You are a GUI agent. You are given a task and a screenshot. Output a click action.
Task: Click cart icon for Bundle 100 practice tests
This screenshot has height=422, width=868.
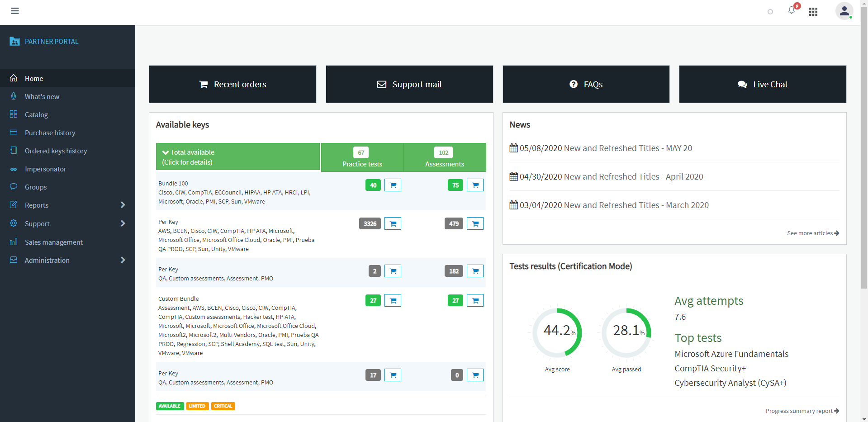(x=393, y=185)
